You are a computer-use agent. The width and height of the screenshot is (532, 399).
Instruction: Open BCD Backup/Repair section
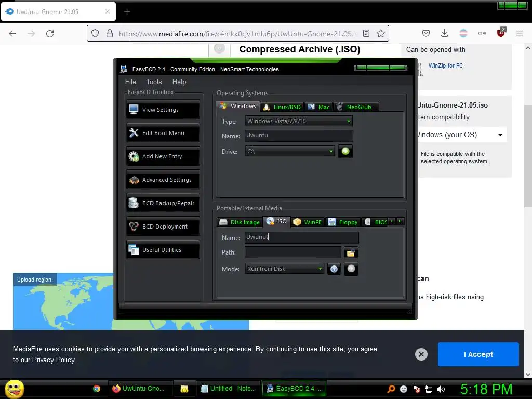163,203
